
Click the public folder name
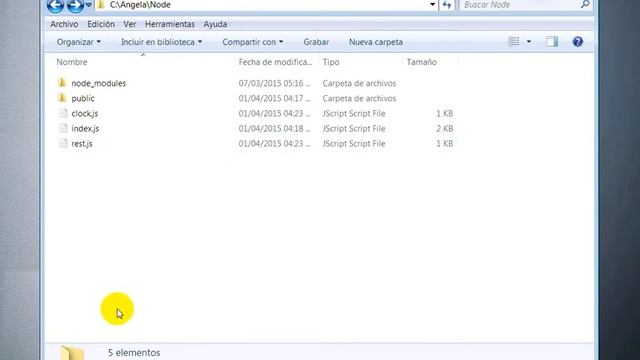point(83,98)
